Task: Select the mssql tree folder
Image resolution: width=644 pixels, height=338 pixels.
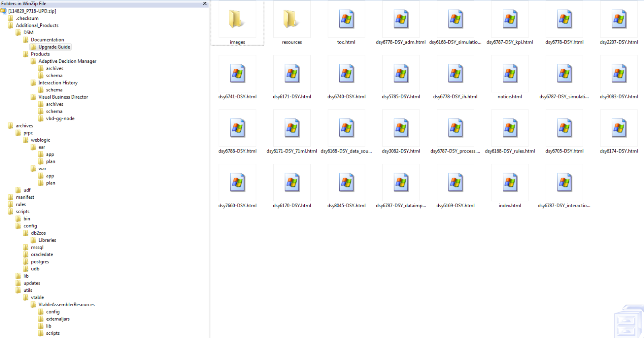Action: coord(37,247)
